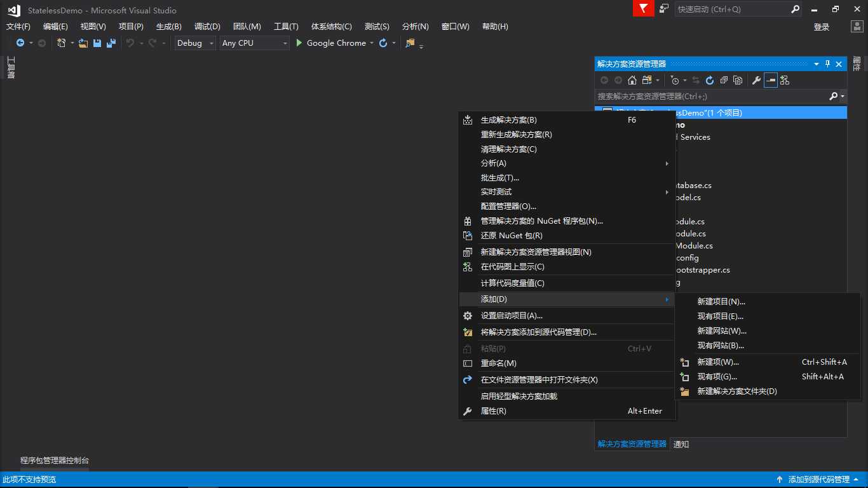Open the back navigation history dropdown arrow

(31, 43)
